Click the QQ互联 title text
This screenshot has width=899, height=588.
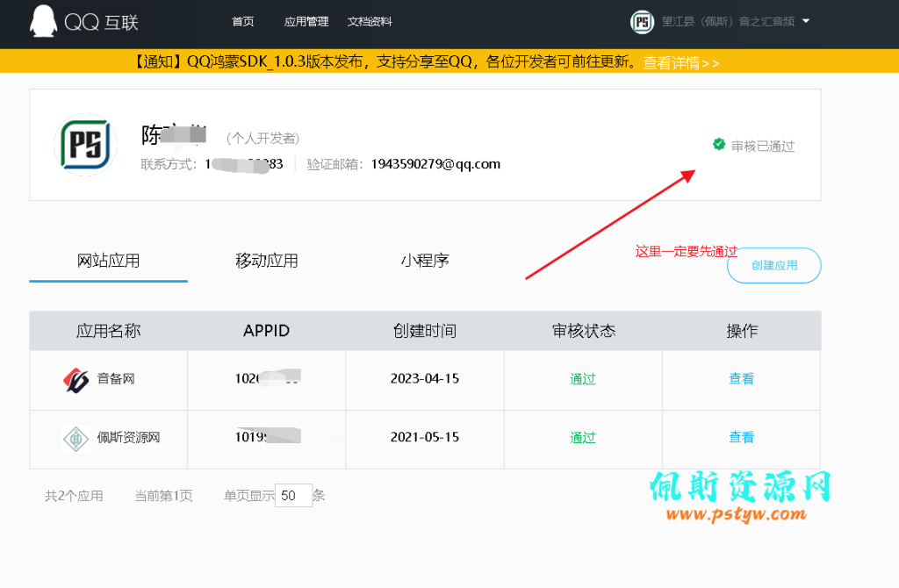coord(101,22)
